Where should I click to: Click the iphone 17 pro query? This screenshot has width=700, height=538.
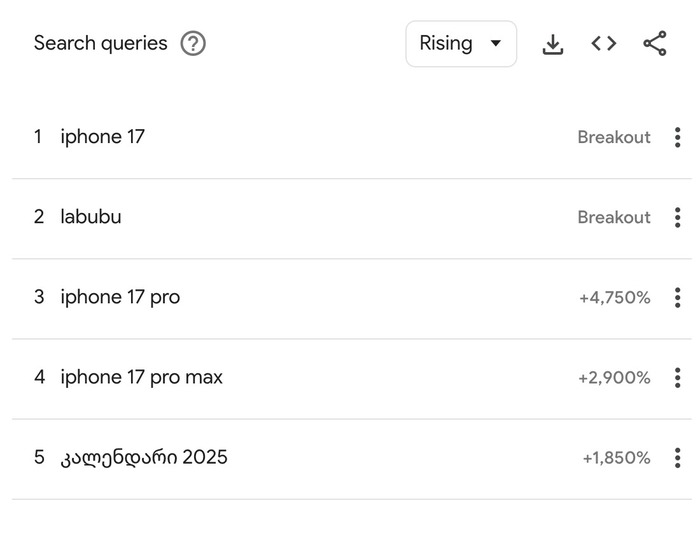(120, 297)
